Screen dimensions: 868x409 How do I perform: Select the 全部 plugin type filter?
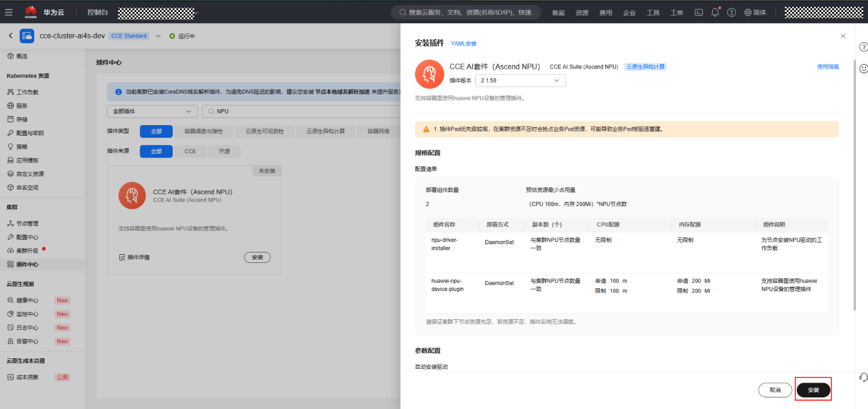coord(156,131)
